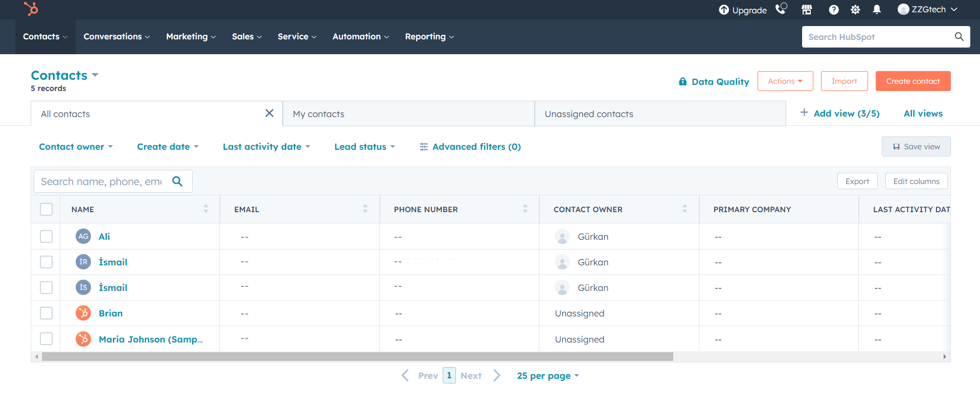Screen dimensions: 980x410
Task: Click the Create contact button
Action: point(913,81)
